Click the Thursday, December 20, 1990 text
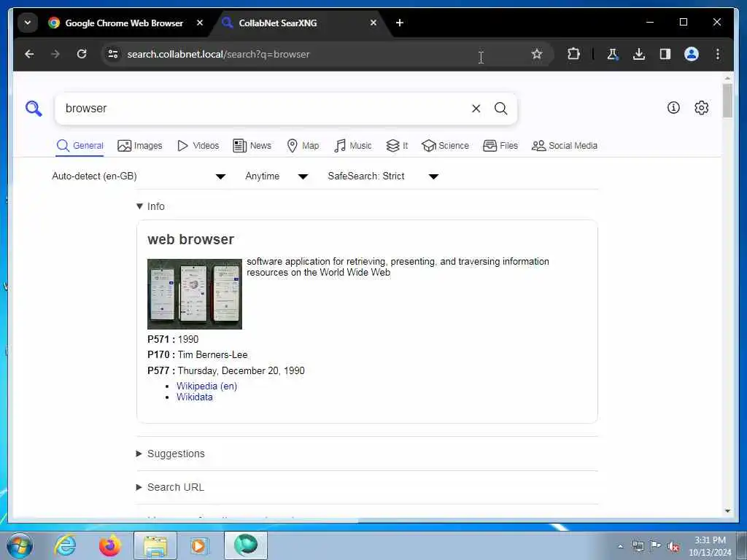The height and width of the screenshot is (560, 747). 241,370
